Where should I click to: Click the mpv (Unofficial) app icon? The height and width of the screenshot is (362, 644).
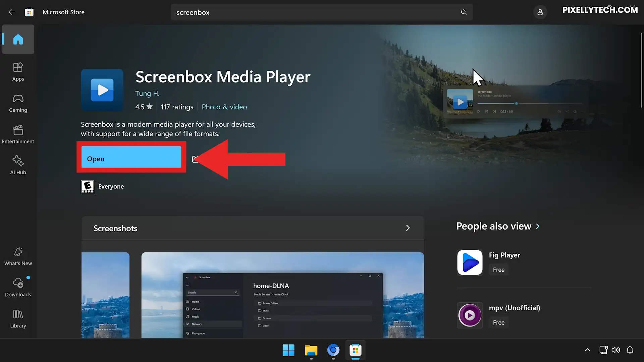pos(470,315)
